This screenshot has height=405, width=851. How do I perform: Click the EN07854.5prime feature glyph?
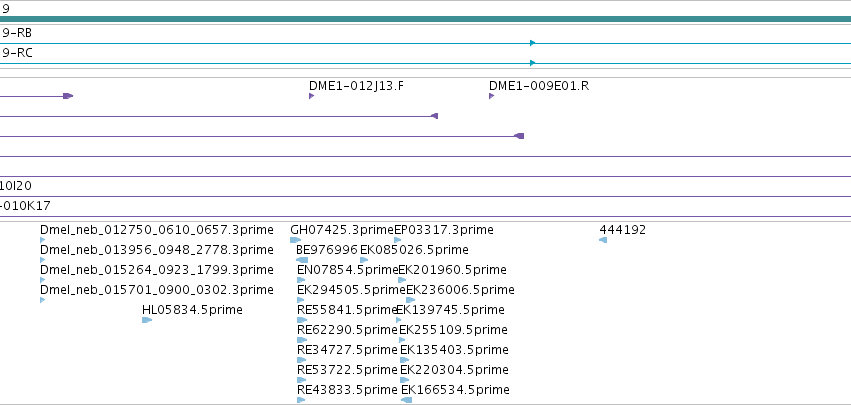[302, 280]
